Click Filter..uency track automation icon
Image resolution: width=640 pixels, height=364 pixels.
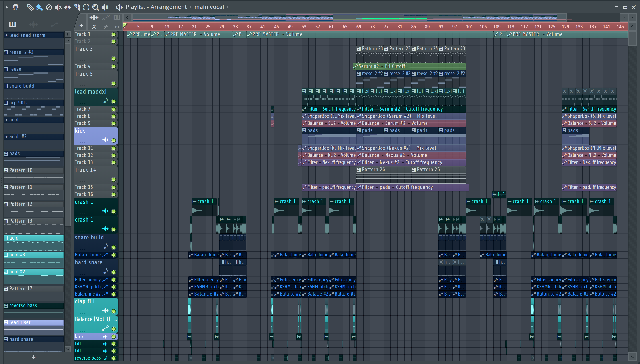point(105,280)
